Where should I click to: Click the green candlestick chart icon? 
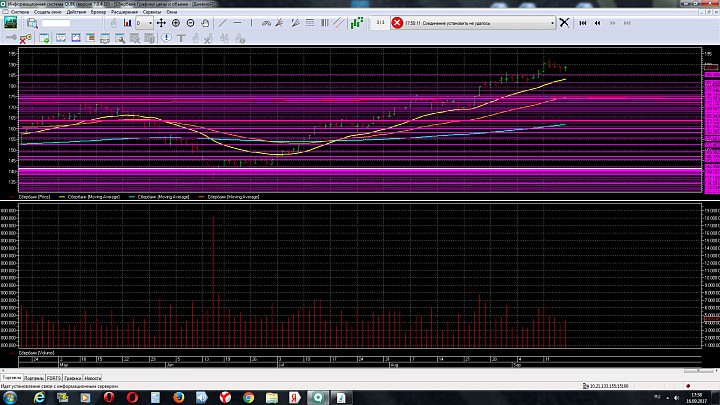point(357,23)
